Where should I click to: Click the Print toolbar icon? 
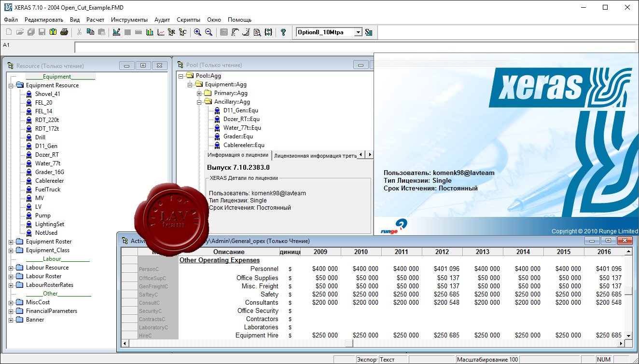[x=64, y=32]
